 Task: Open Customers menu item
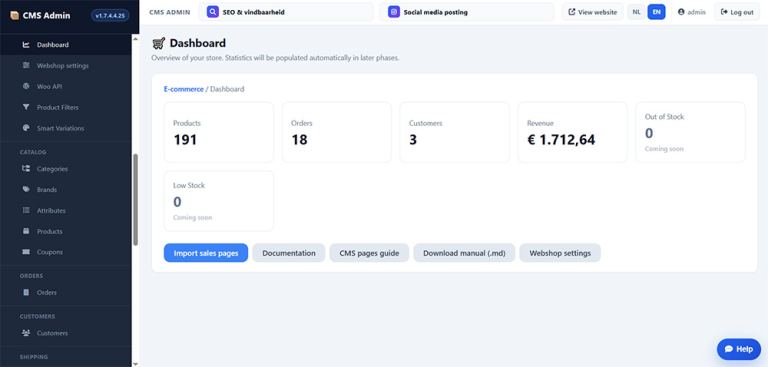point(66,333)
